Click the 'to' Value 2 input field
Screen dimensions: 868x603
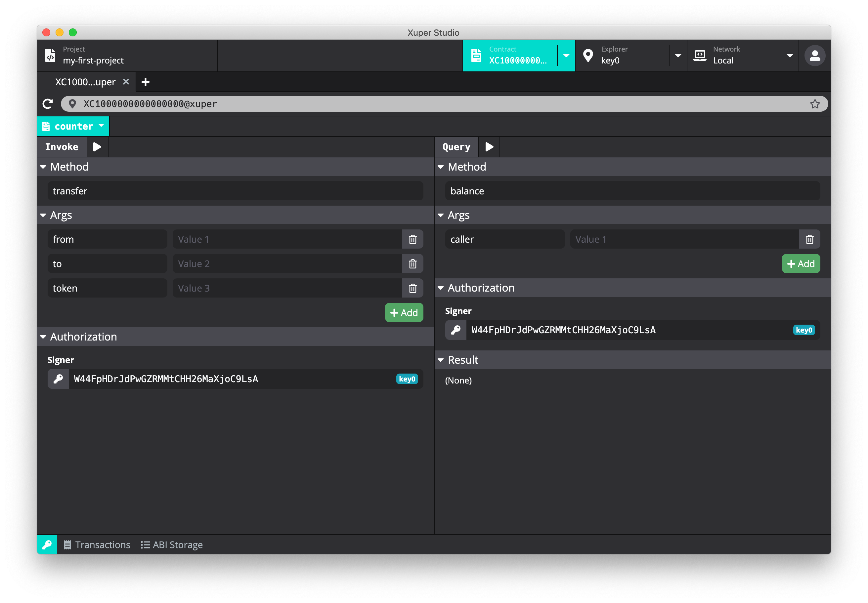[x=287, y=264]
